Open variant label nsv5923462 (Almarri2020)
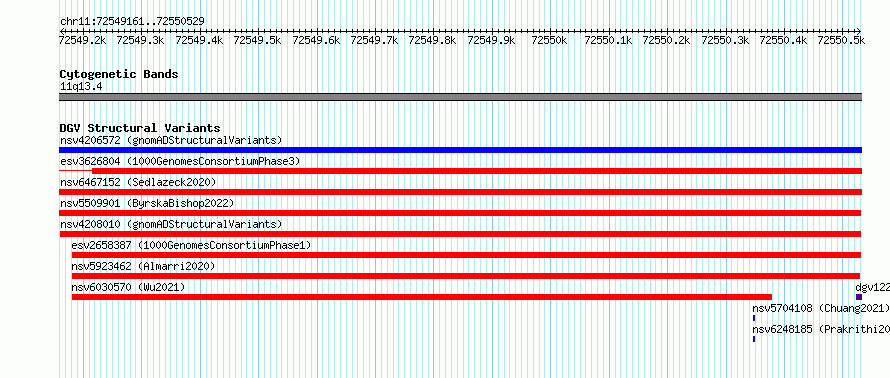The width and height of the screenshot is (890, 378). coord(143,266)
